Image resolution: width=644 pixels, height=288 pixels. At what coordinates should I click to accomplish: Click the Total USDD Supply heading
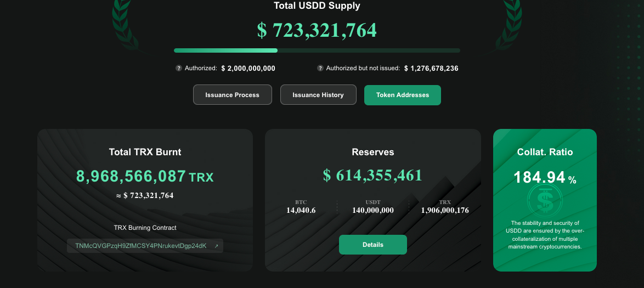tap(317, 5)
